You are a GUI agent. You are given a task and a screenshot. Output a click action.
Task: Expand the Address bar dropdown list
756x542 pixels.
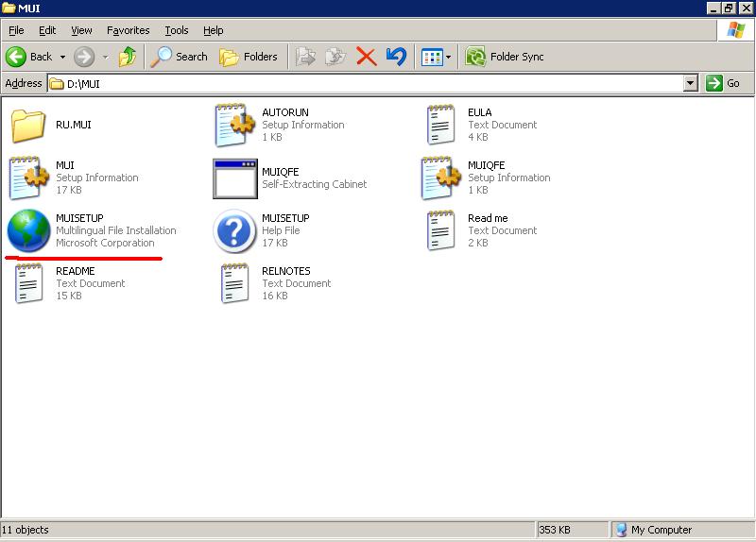click(x=690, y=83)
